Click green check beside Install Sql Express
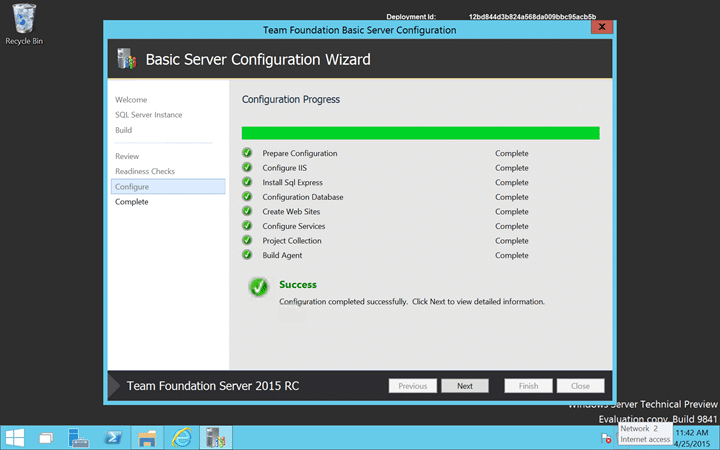 (247, 182)
